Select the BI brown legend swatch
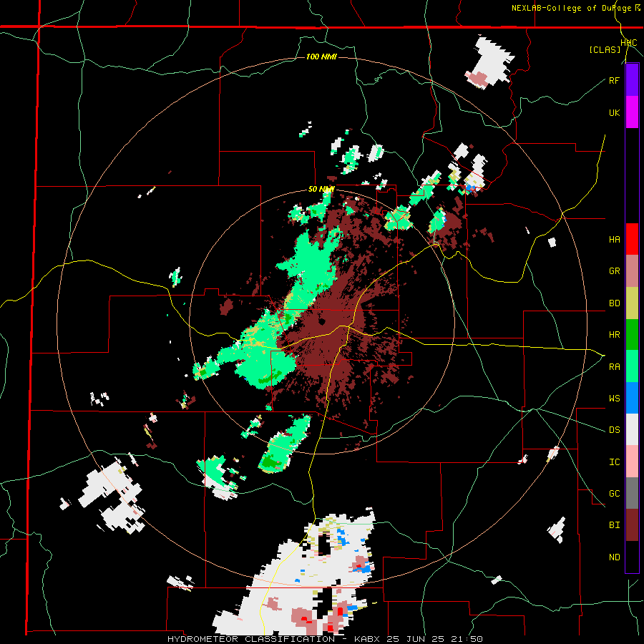644x644 pixels. coord(632,525)
